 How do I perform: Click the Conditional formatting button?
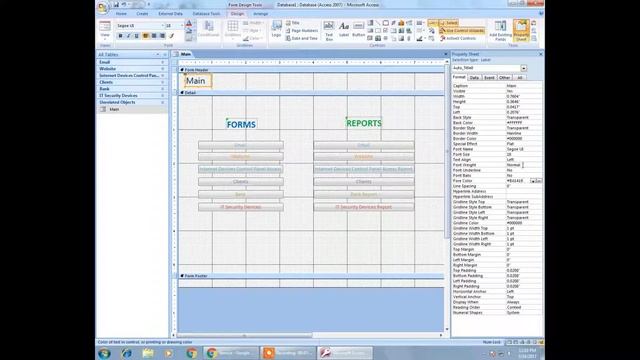tap(208, 29)
